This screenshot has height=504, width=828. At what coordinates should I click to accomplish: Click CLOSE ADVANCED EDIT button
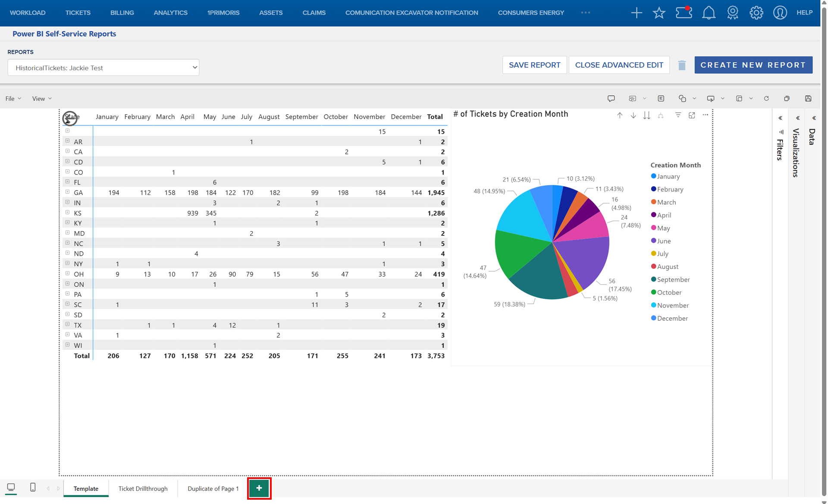tap(619, 65)
